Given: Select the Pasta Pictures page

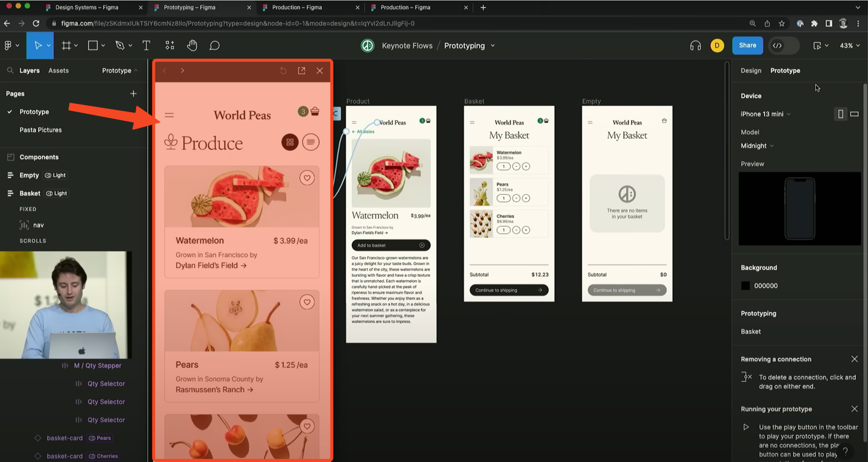Looking at the screenshot, I should coord(40,130).
